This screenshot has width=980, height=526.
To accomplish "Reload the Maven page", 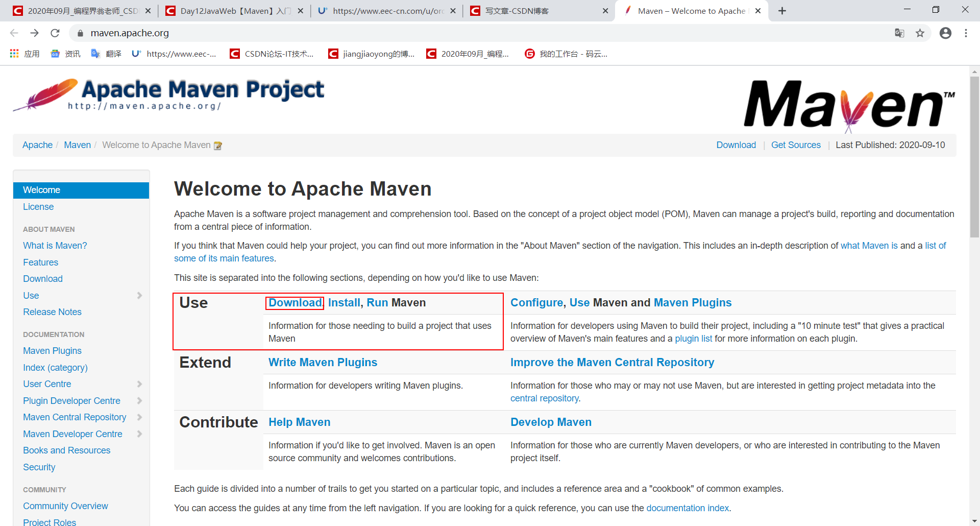I will coord(55,33).
